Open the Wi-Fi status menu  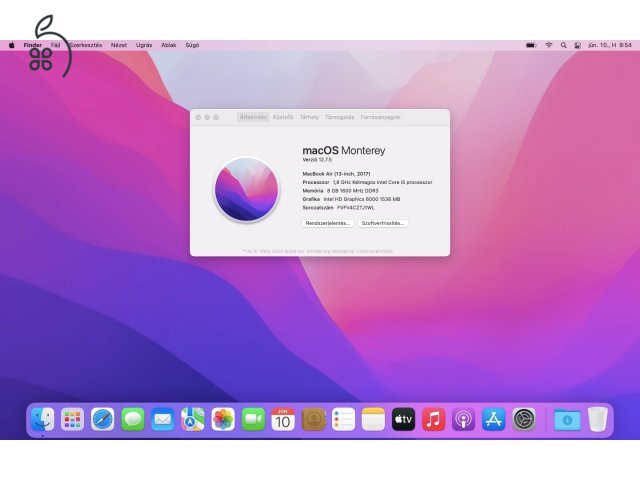549,45
